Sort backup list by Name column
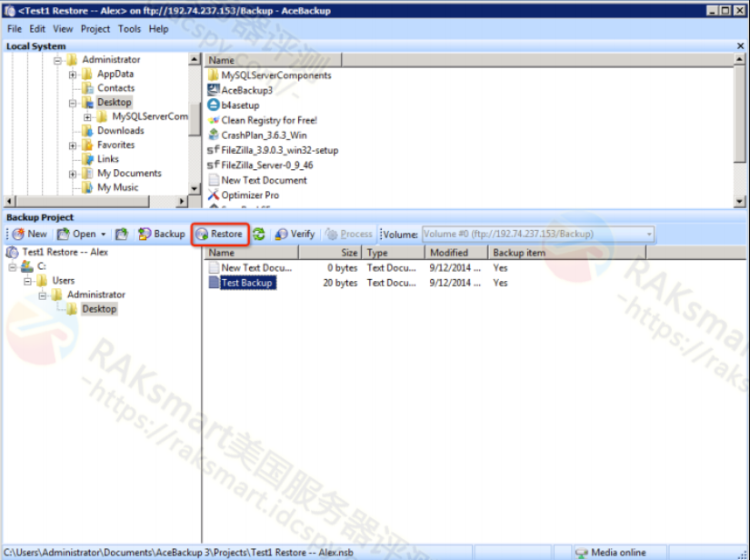Image resolution: width=750 pixels, height=560 pixels. pos(252,253)
